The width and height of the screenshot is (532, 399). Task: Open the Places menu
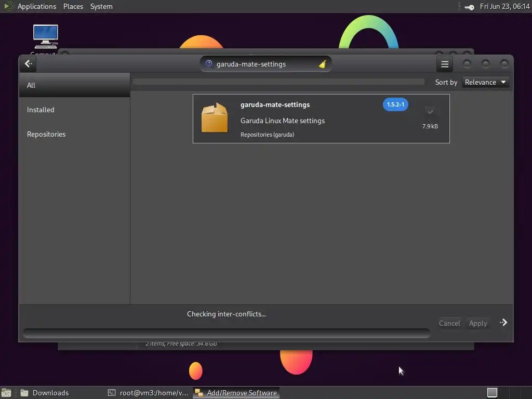[x=73, y=6]
